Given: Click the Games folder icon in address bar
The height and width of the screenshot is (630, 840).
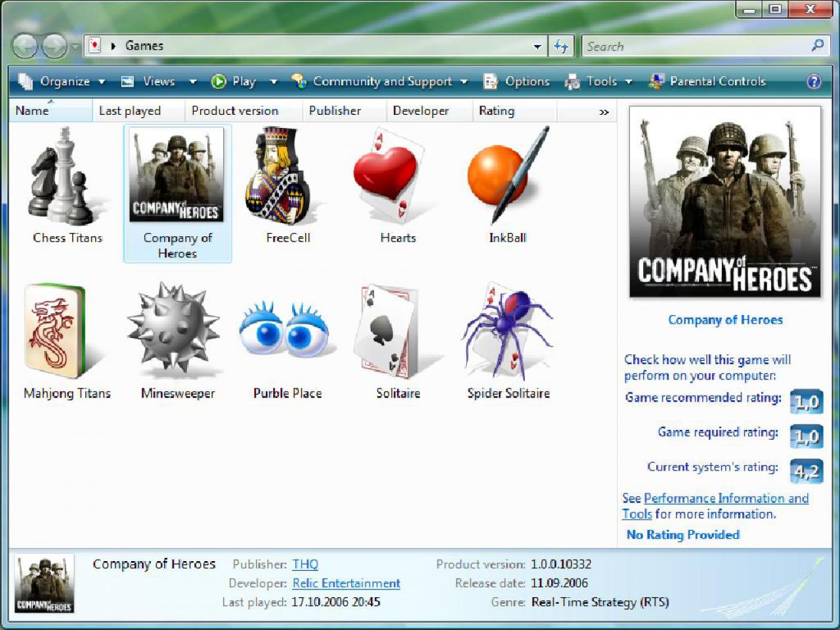Looking at the screenshot, I should pyautogui.click(x=95, y=45).
